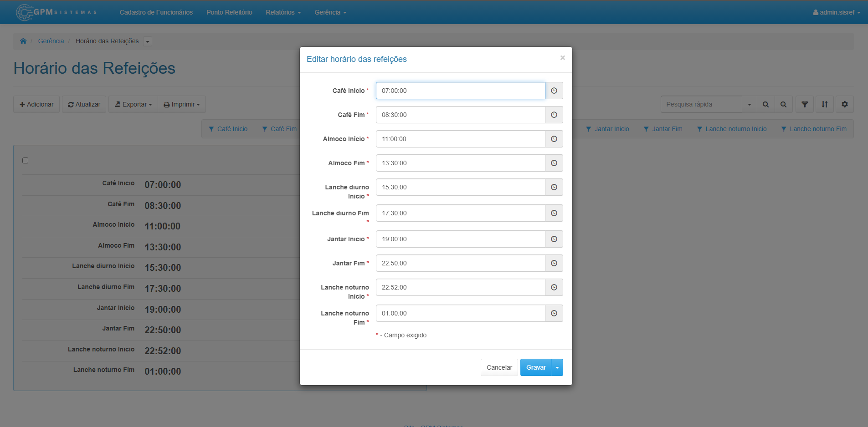Expand the Gravar button dropdown arrow
The width and height of the screenshot is (868, 427).
(557, 367)
